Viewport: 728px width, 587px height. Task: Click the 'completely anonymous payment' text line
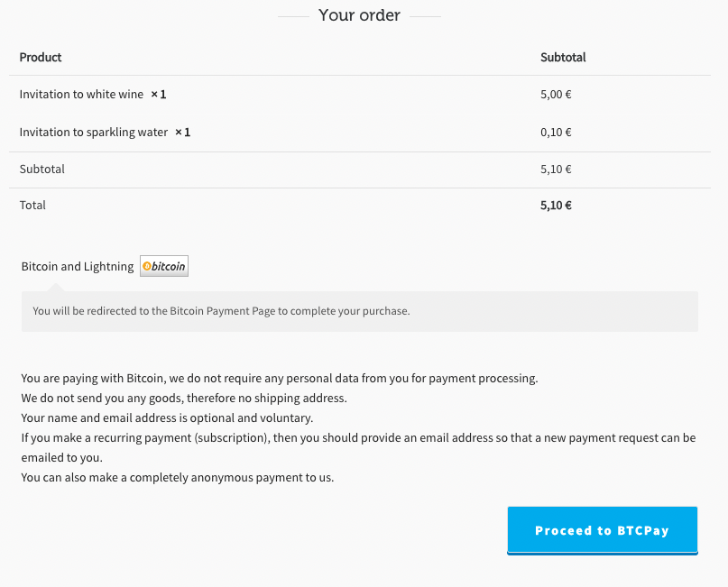(178, 478)
